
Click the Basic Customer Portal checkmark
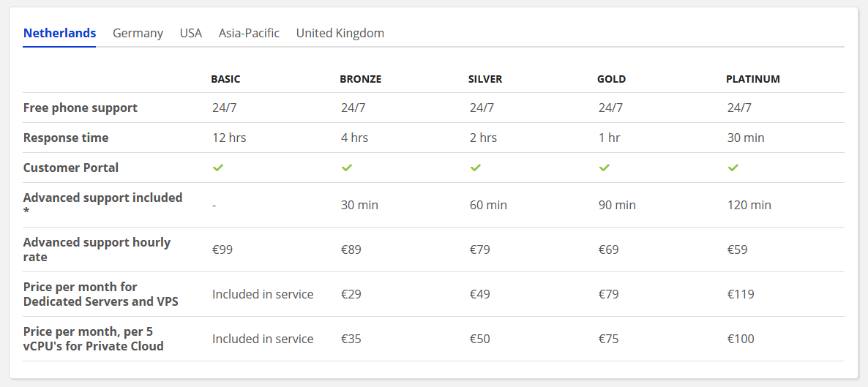(218, 168)
